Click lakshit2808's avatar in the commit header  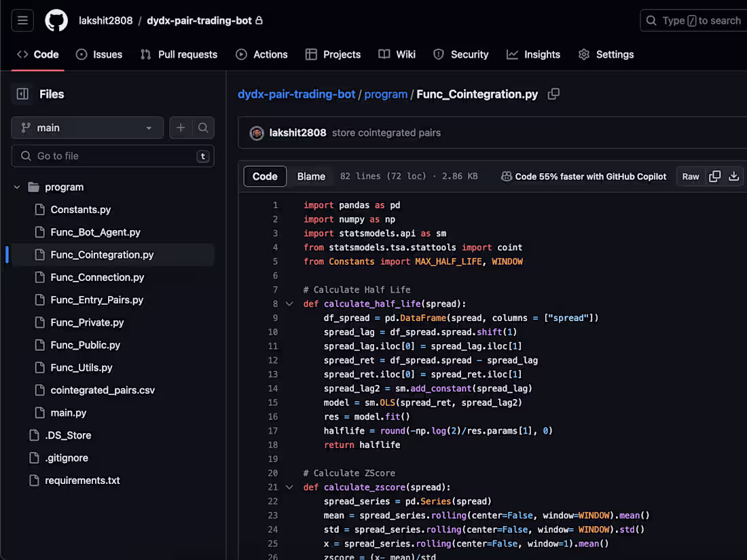[x=256, y=133]
